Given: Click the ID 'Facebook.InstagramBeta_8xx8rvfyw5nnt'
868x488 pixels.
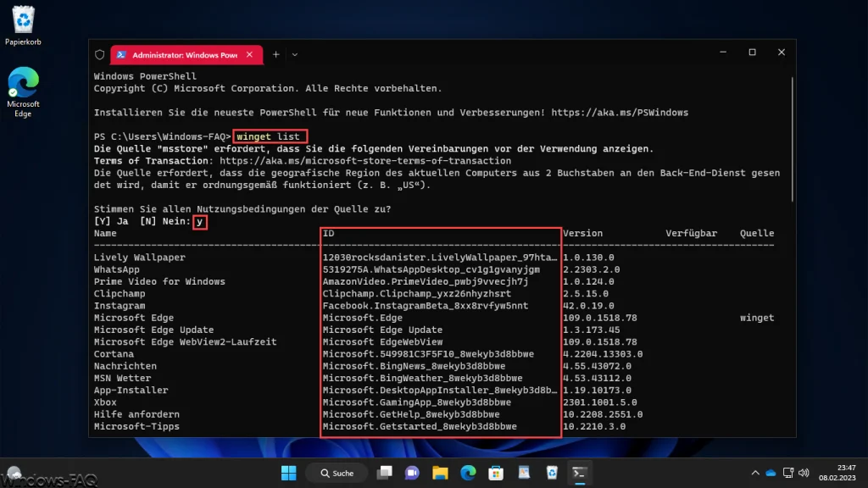Looking at the screenshot, I should (x=426, y=306).
